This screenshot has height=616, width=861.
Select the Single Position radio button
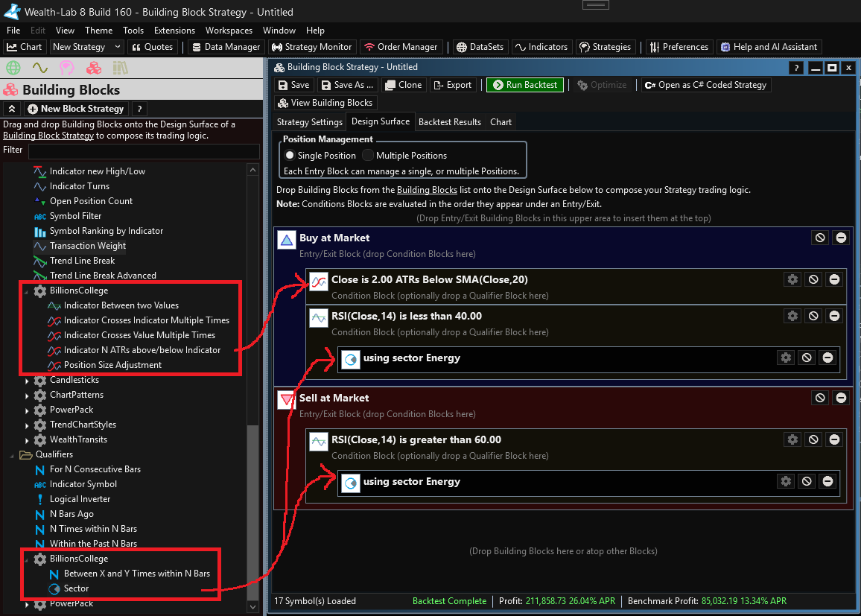point(290,156)
